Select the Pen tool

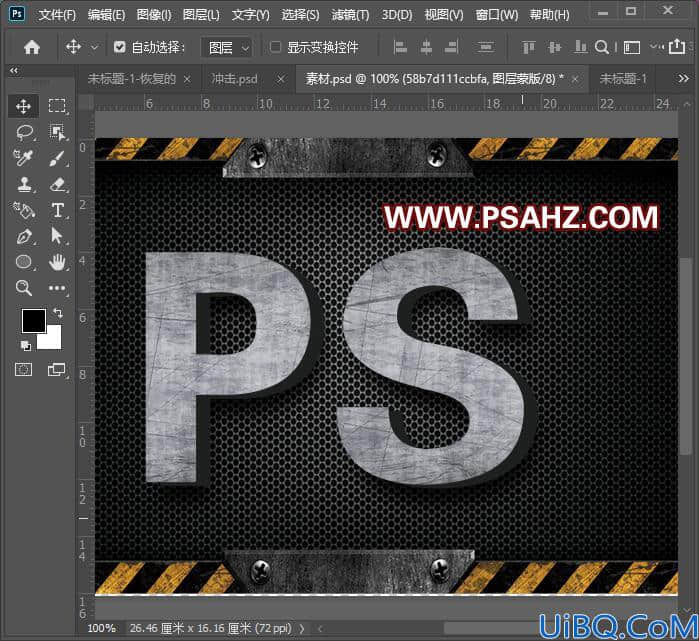[x=23, y=236]
